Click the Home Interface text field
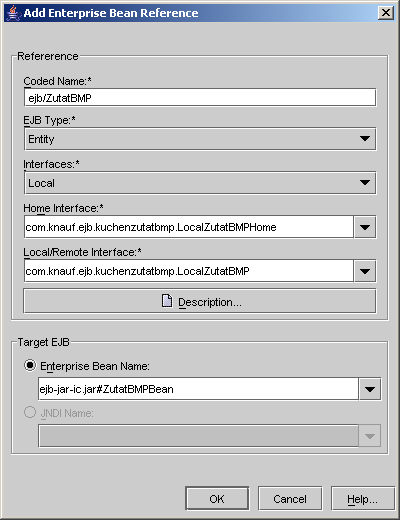 pyautogui.click(x=189, y=227)
